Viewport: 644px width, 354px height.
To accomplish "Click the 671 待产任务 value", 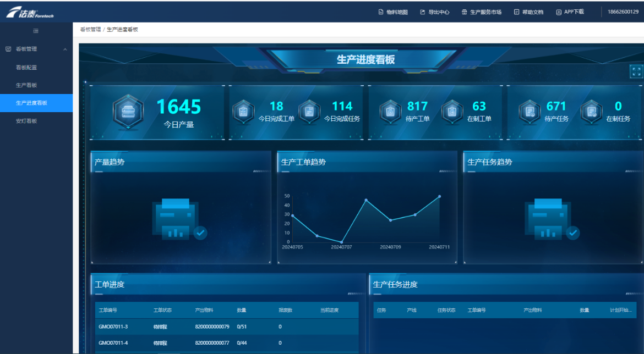I will coord(556,106).
